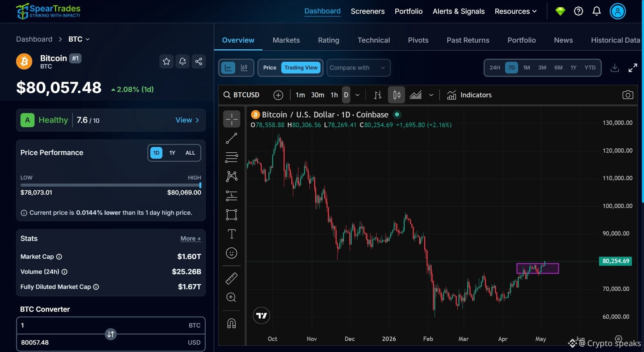Click View for Healthy rating

coord(187,120)
